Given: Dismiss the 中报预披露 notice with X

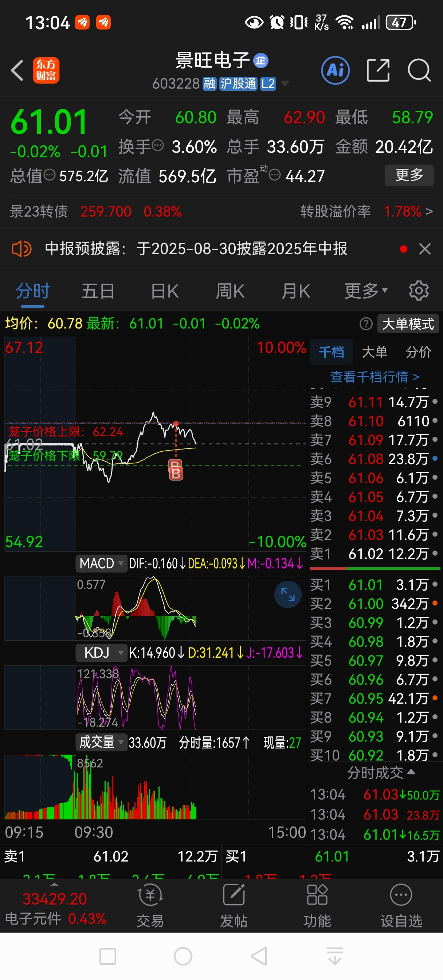Looking at the screenshot, I should coord(425,249).
